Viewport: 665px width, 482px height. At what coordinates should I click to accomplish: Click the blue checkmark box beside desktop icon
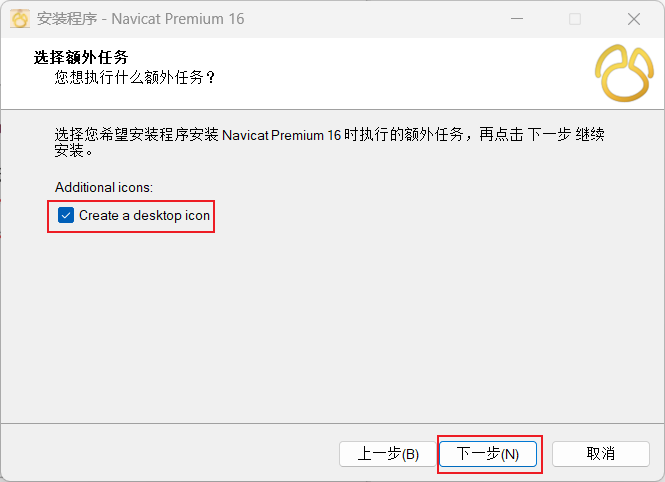pyautogui.click(x=66, y=215)
